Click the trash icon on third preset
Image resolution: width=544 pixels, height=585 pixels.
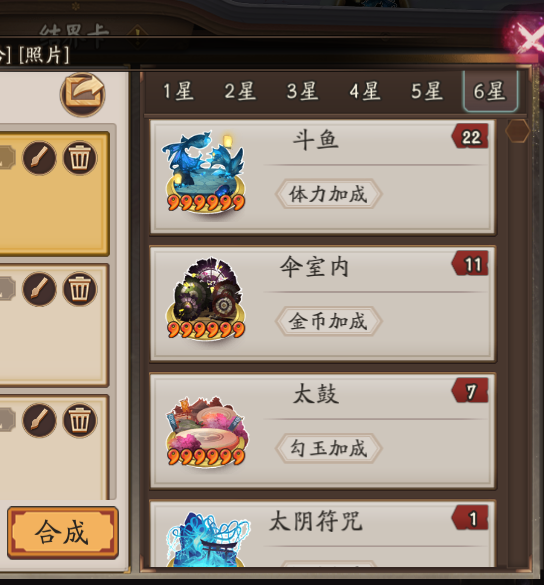(x=80, y=420)
